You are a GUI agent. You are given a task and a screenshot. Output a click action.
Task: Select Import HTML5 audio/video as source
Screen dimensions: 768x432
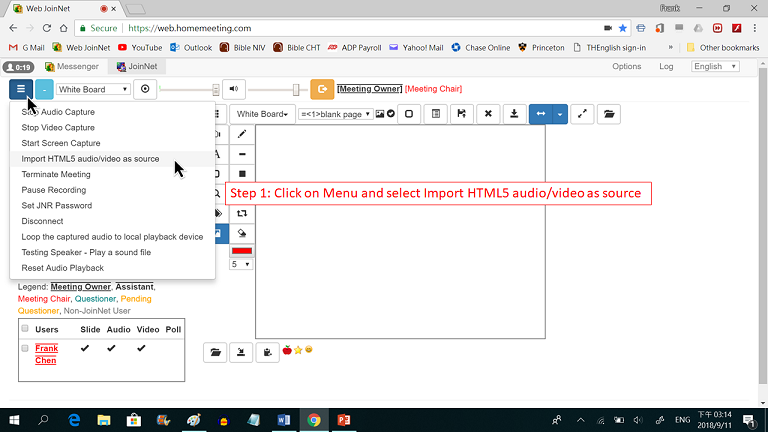[90, 158]
